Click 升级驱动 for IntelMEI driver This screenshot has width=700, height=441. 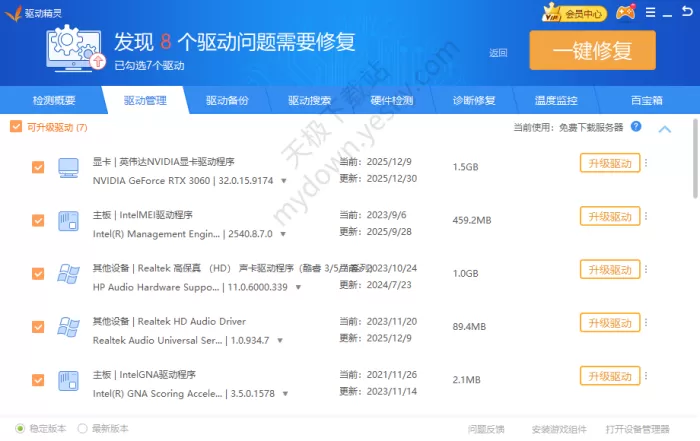(610, 216)
